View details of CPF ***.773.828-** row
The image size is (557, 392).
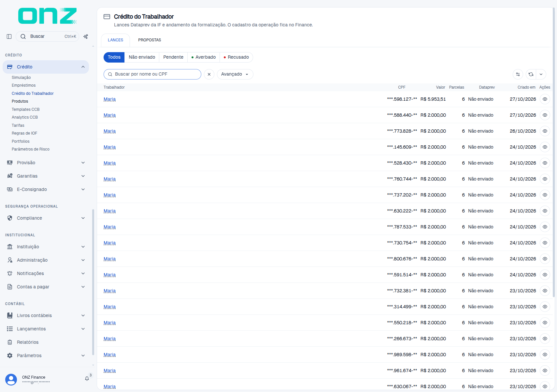click(x=545, y=131)
